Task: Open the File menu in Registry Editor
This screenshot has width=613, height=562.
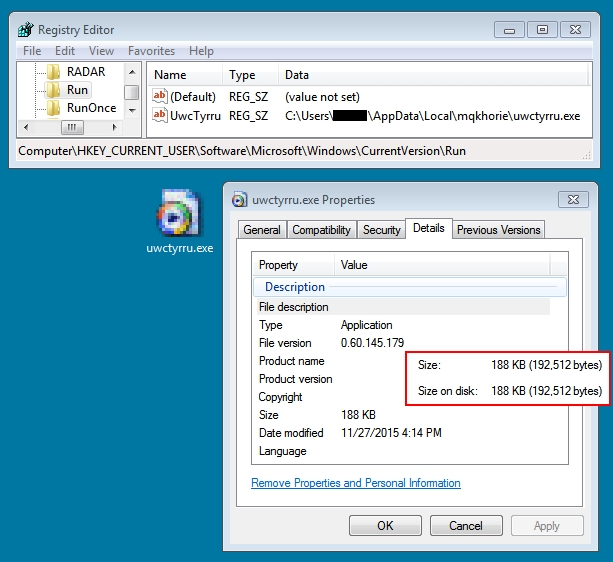Action: tap(32, 51)
